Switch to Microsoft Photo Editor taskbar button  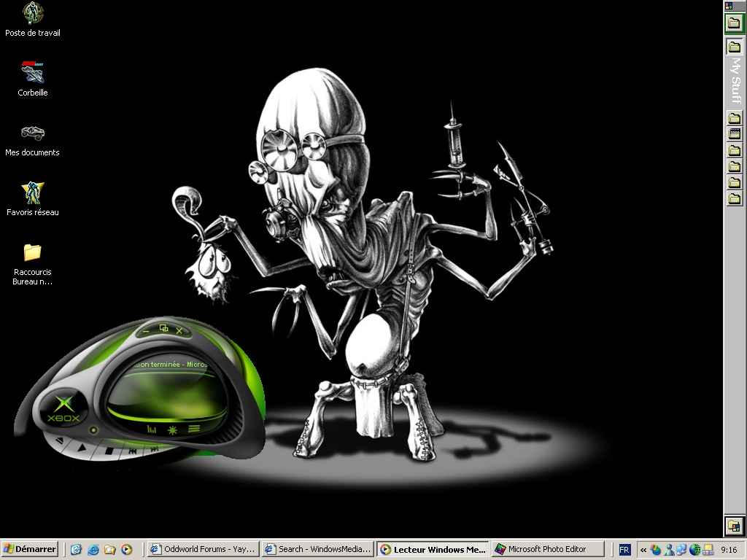pyautogui.click(x=549, y=550)
